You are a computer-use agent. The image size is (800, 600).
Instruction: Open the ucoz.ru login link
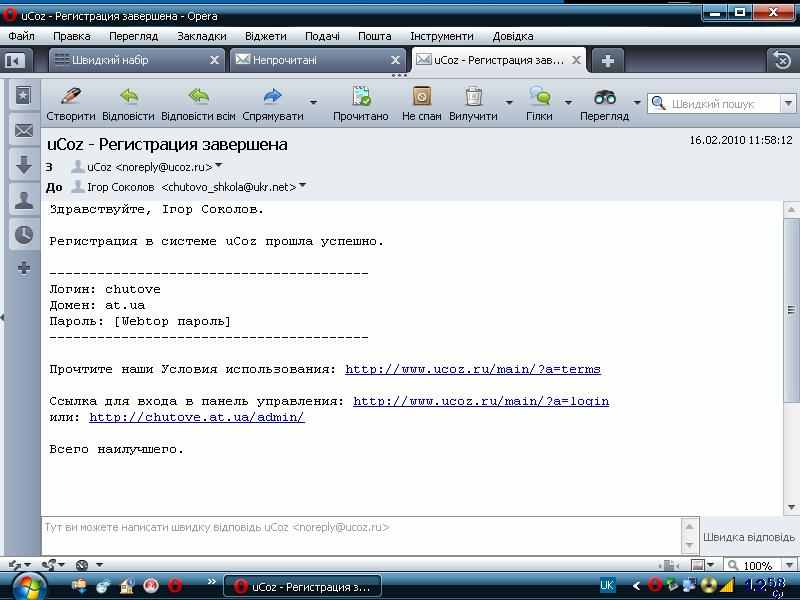pos(481,402)
